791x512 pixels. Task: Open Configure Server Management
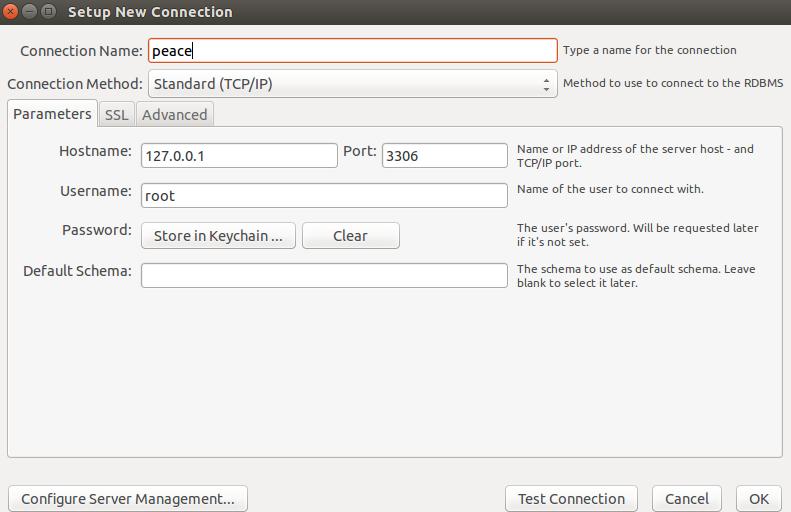128,499
